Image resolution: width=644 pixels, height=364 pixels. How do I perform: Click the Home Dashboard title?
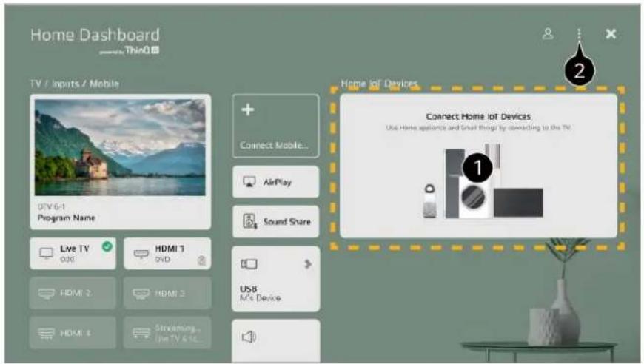click(95, 35)
